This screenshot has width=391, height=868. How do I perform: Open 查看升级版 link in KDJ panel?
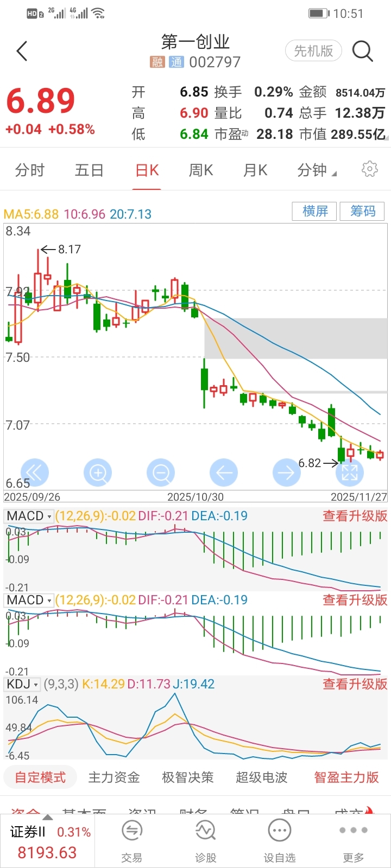[355, 684]
